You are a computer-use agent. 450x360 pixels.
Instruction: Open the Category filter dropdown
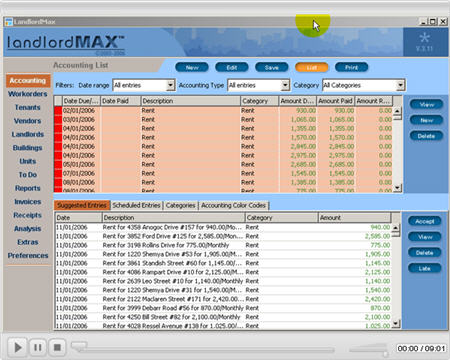(x=400, y=85)
